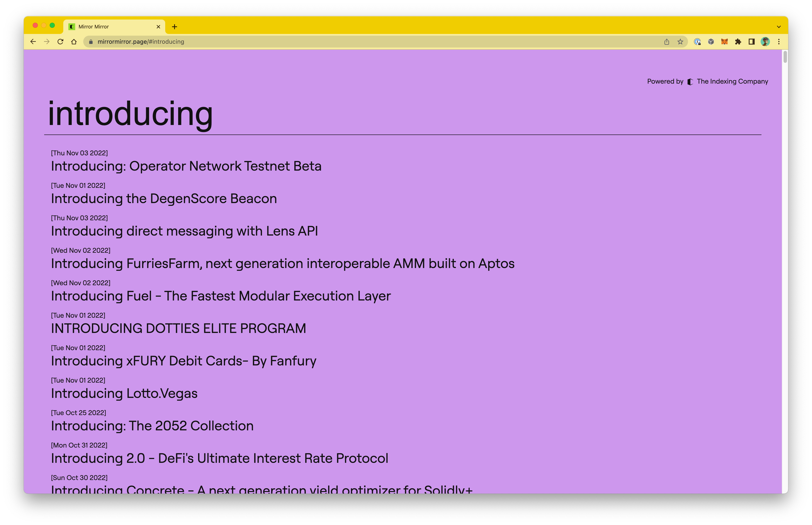Click the browser forward arrow
The height and width of the screenshot is (525, 812).
[47, 42]
